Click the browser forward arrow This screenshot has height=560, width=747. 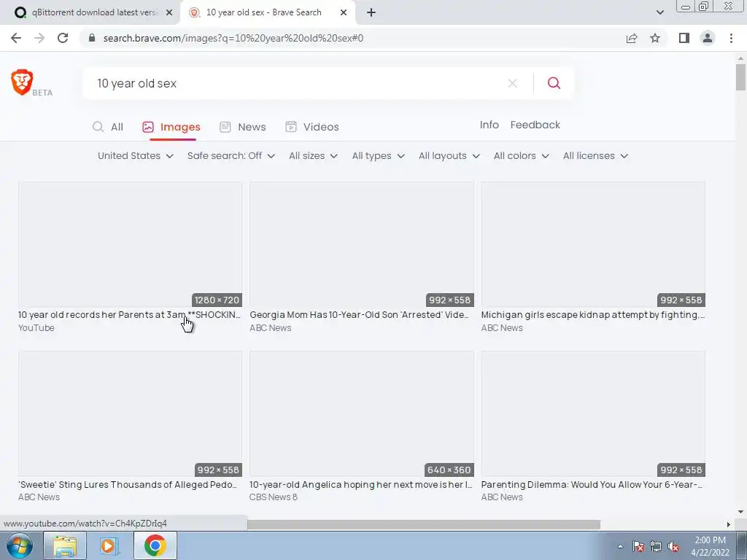(x=39, y=38)
